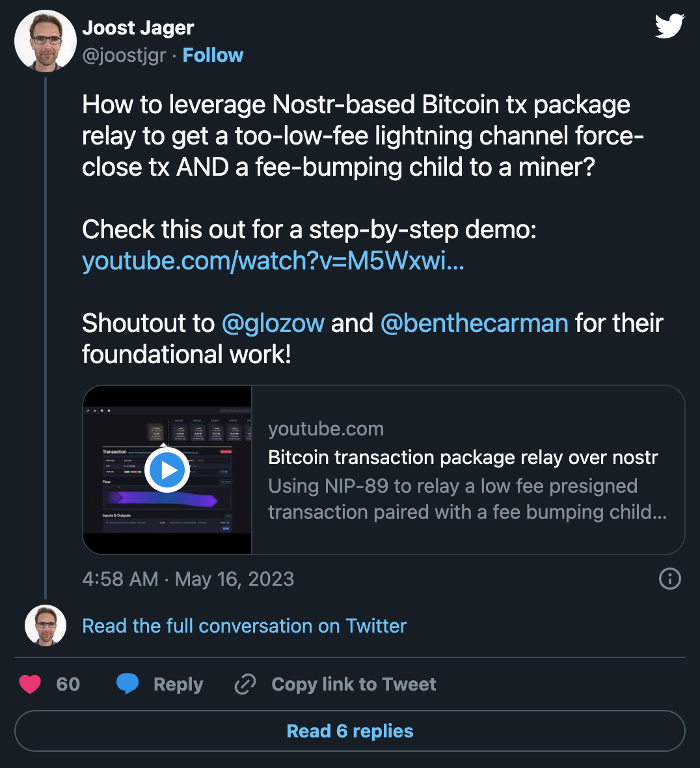
Task: Click the Joost Jager display name
Action: point(138,28)
